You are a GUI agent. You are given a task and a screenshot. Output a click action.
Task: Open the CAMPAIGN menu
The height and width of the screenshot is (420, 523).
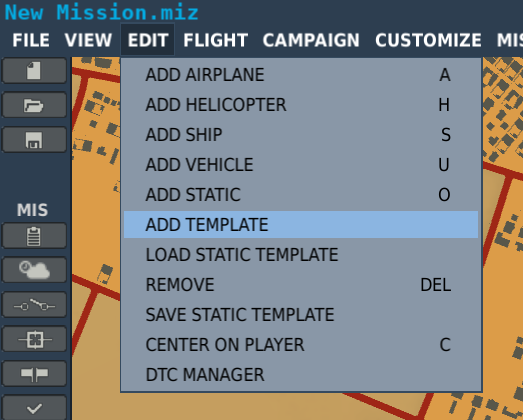(x=311, y=40)
